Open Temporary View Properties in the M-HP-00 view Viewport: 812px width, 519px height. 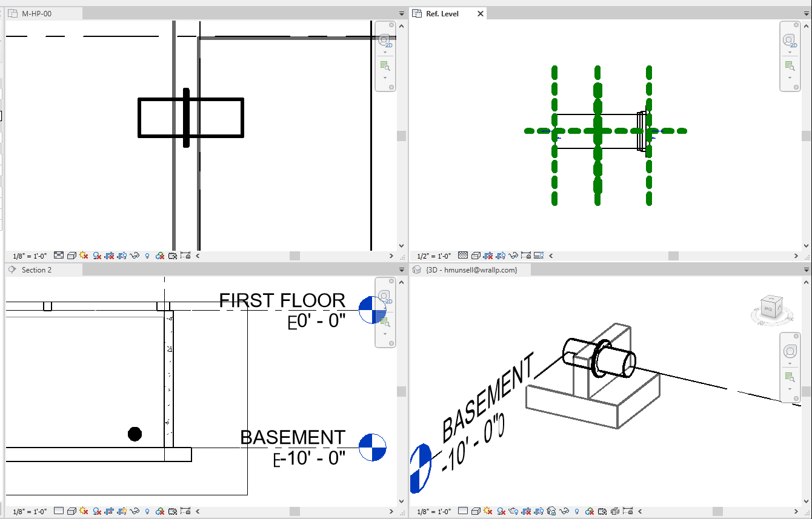pos(173,256)
